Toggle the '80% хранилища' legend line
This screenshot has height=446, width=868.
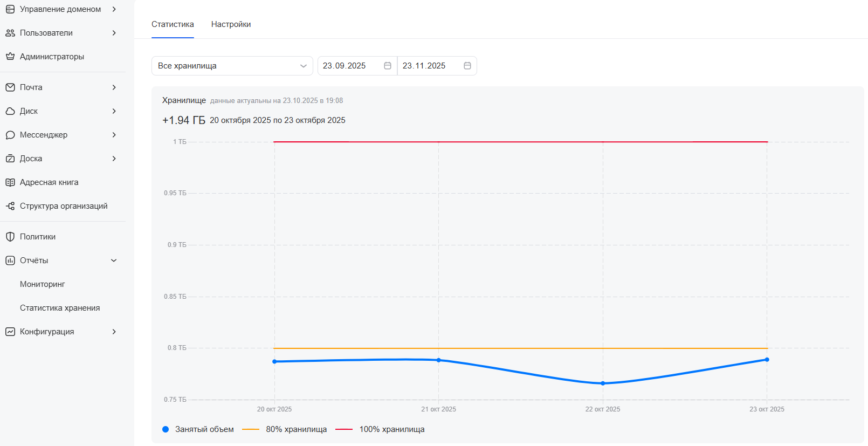click(285, 429)
